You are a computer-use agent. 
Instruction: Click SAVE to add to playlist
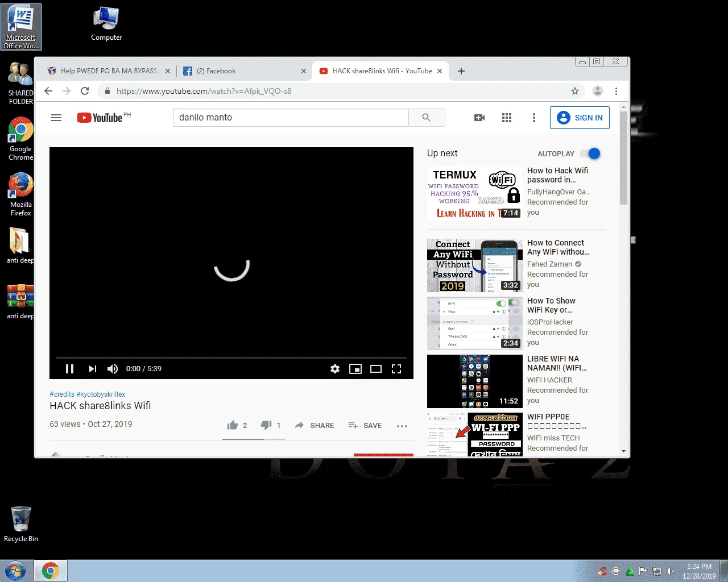click(365, 425)
